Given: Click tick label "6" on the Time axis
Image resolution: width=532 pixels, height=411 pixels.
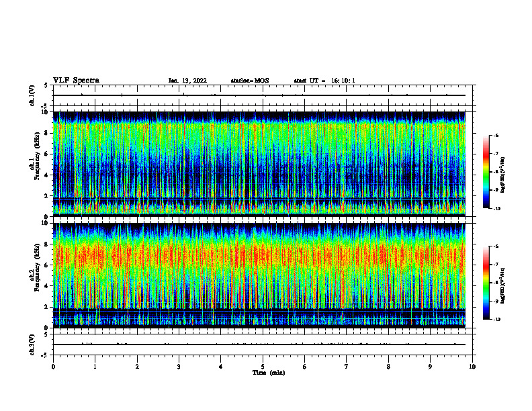Looking at the screenshot, I should pos(305,367).
